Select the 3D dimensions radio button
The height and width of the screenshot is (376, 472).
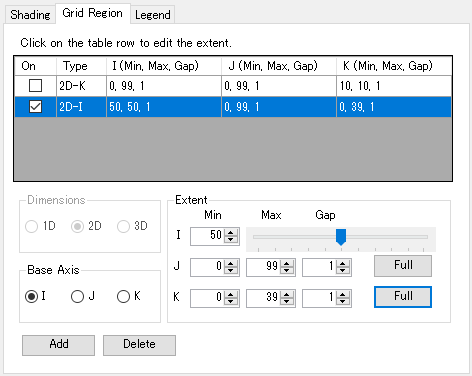pyautogui.click(x=123, y=226)
